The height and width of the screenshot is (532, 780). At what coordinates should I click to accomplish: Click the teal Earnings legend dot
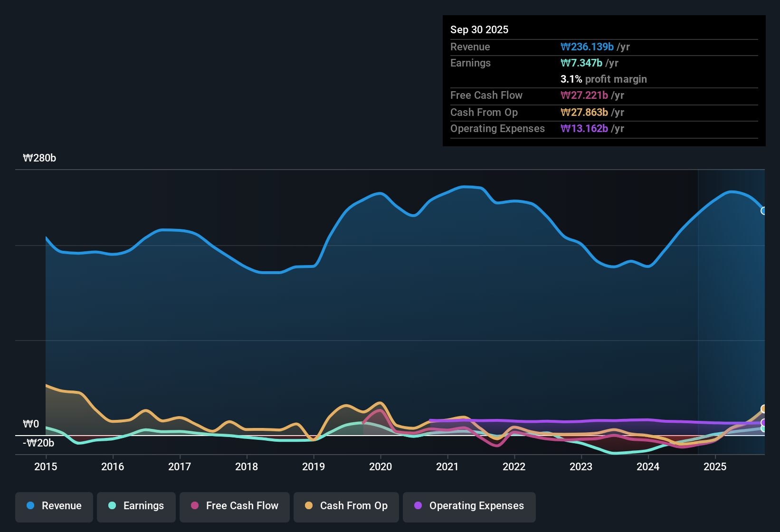pyautogui.click(x=112, y=506)
